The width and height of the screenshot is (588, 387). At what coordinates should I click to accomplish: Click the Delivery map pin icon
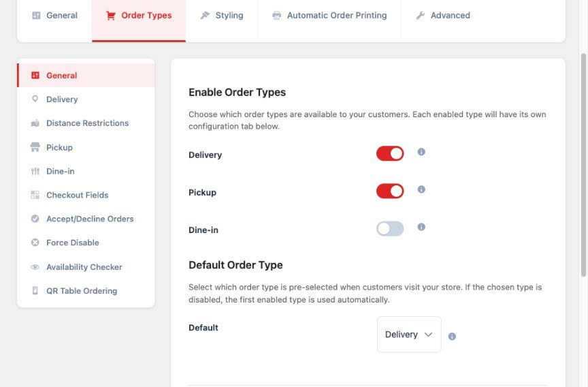click(x=35, y=99)
